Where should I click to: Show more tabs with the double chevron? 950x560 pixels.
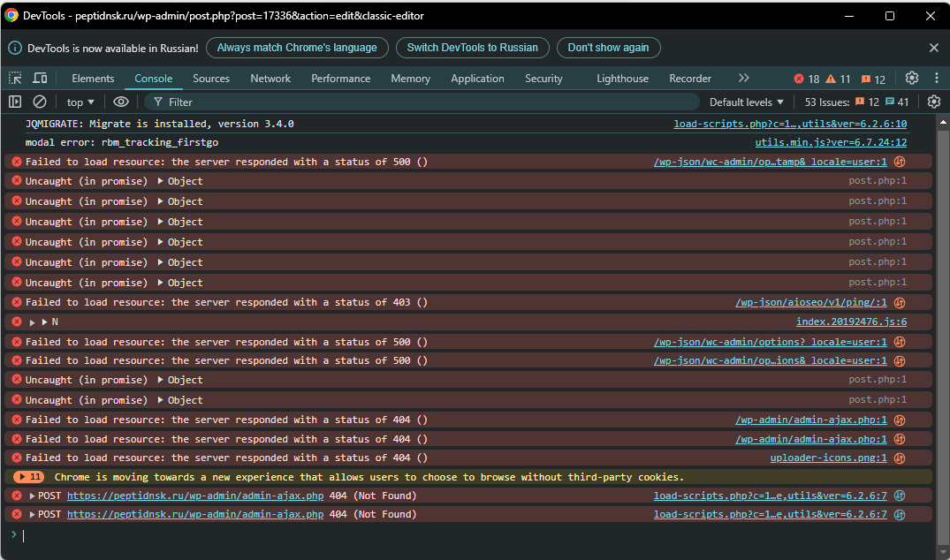pyautogui.click(x=743, y=78)
